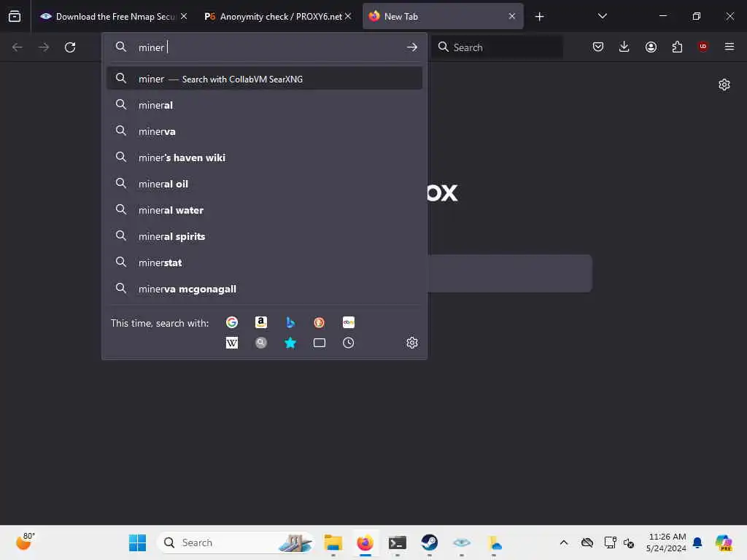Open the uBlock Origin extension
This screenshot has width=747, height=560.
(x=703, y=47)
